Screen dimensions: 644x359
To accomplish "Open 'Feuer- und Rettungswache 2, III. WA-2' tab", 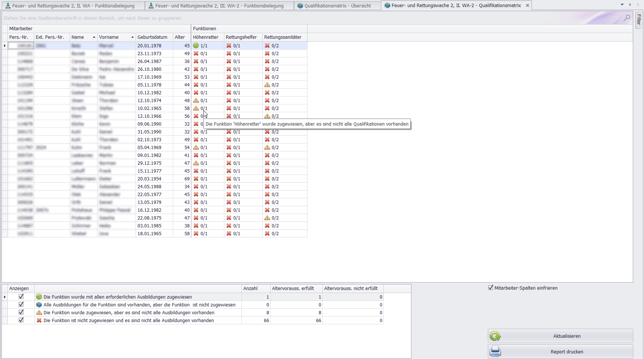I will click(x=219, y=6).
